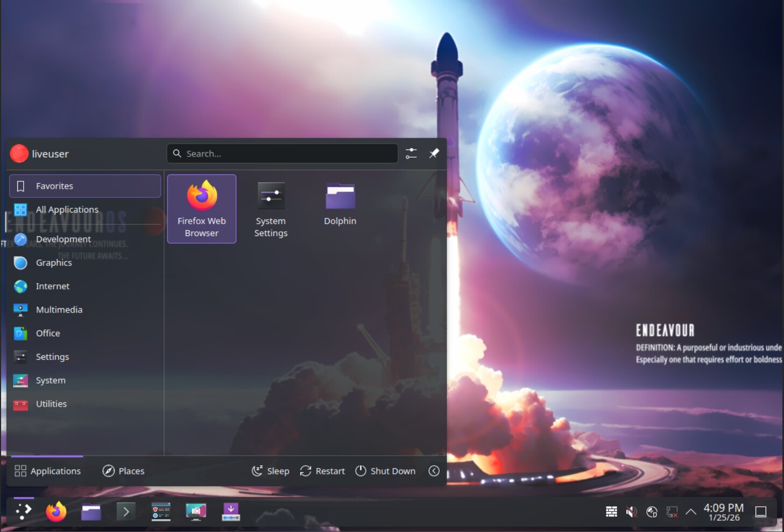Pin the application launcher open
784x532 pixels.
click(434, 153)
